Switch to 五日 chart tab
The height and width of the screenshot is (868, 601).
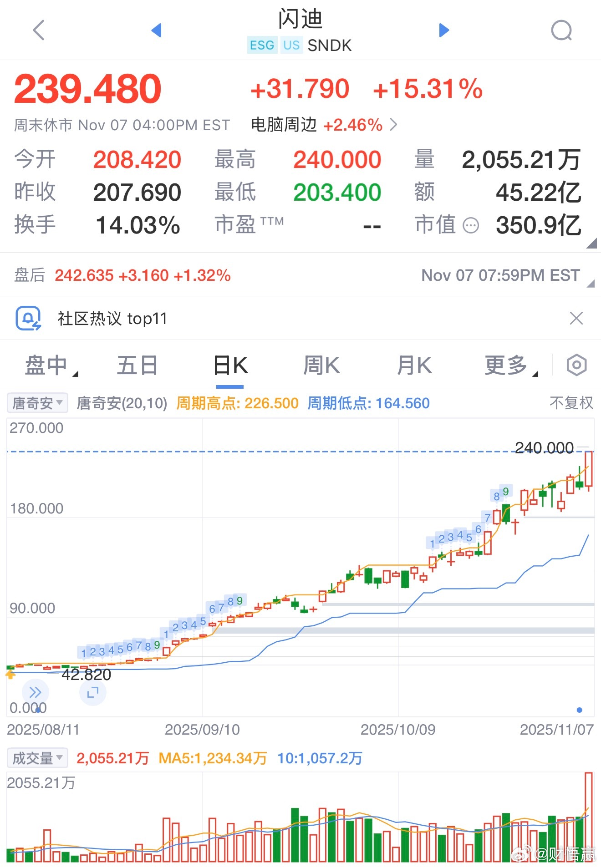coord(137,365)
